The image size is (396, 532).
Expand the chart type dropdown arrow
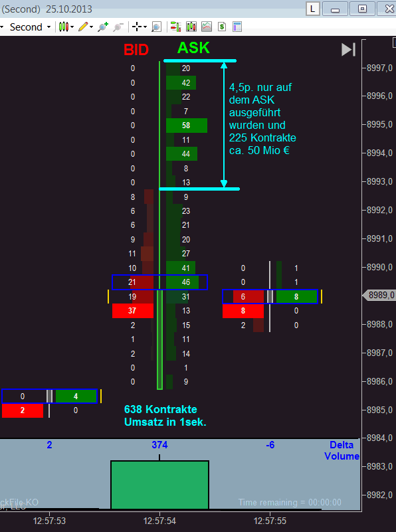[72, 27]
